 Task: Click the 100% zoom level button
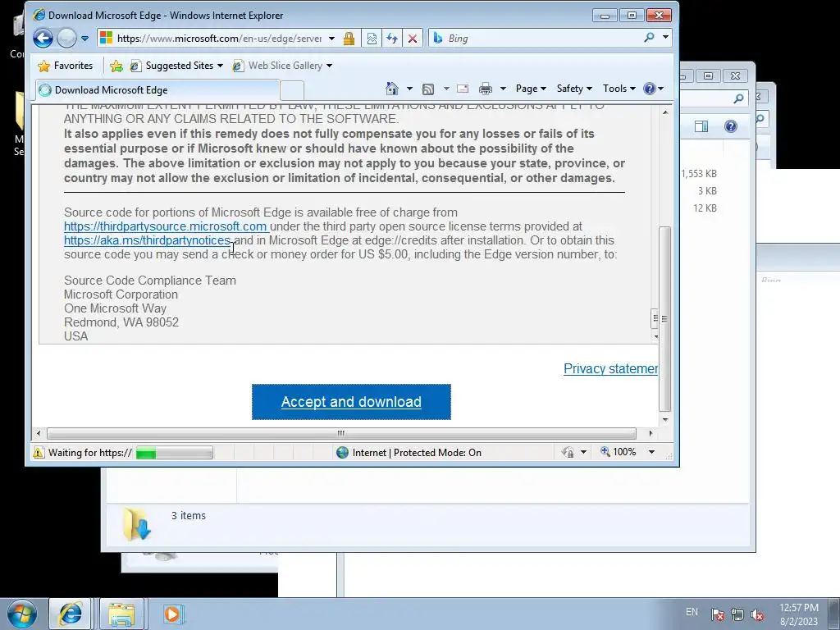pos(619,452)
